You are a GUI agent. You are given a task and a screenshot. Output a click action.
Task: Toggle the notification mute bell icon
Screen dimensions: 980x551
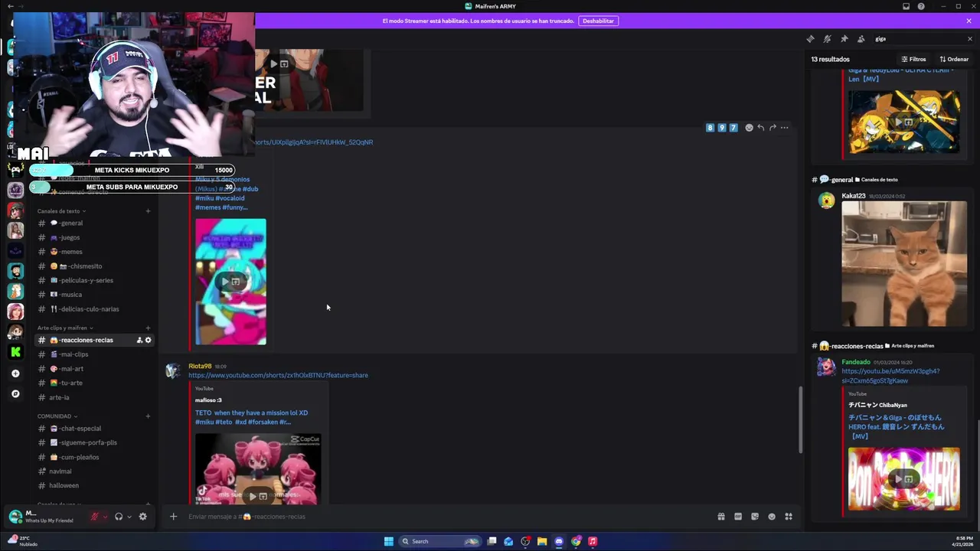point(827,39)
